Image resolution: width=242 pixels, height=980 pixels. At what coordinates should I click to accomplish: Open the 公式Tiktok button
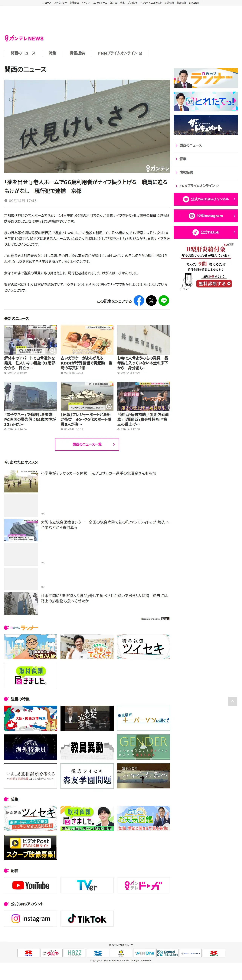206,232
